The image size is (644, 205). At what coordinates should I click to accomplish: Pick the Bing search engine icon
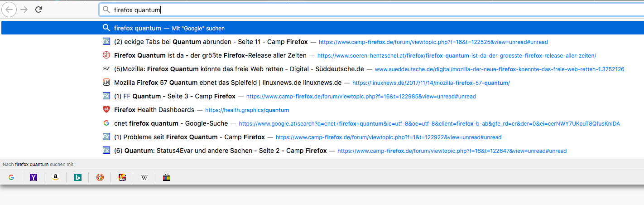[x=78, y=177]
